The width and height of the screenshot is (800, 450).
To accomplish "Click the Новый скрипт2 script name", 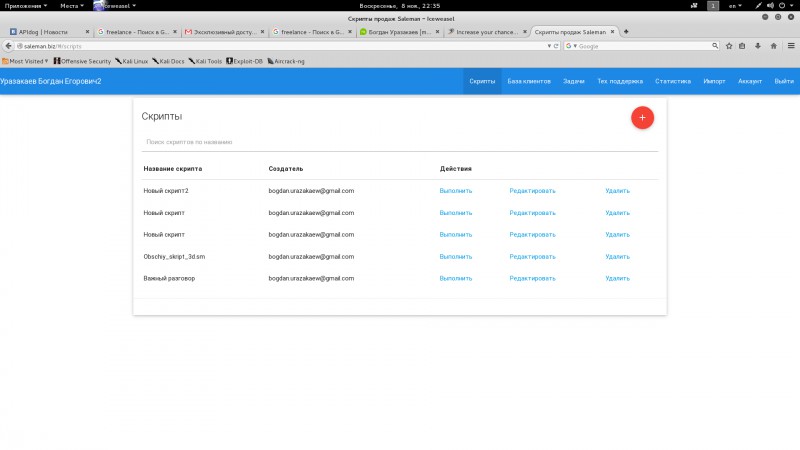I will tap(166, 191).
